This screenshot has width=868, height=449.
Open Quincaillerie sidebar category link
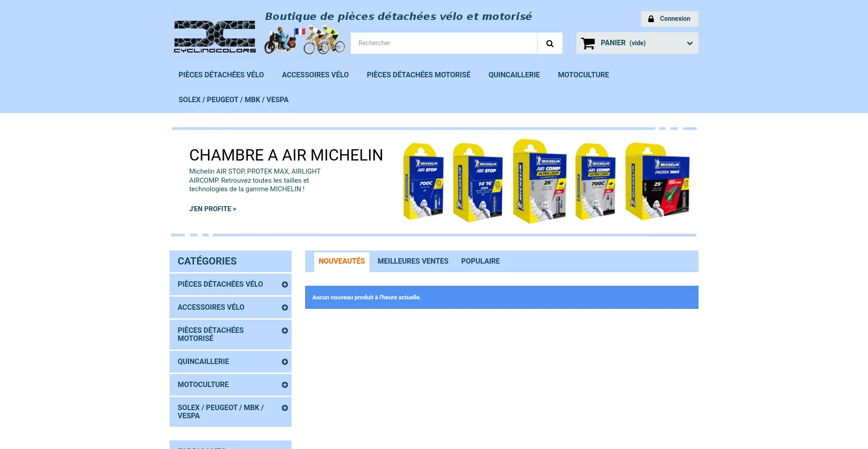203,362
